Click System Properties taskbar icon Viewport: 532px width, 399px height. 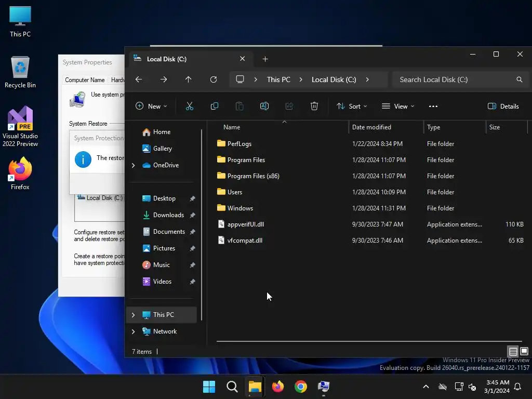323,387
